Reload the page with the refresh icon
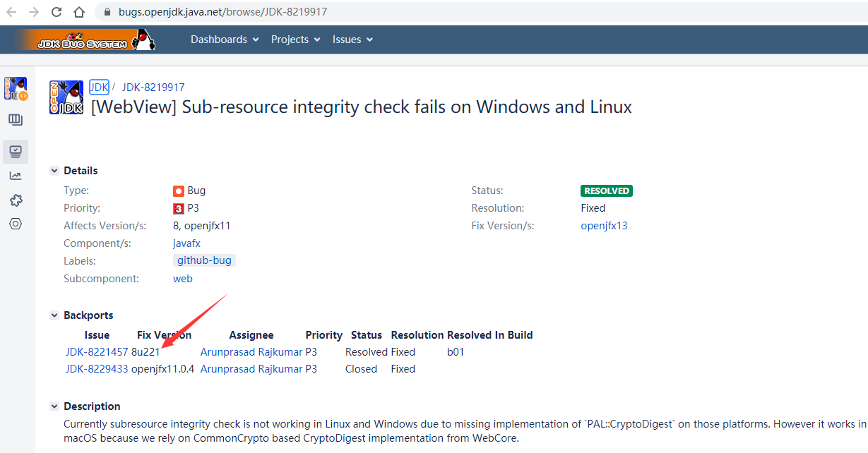Screen dimensions: 868x453 (x=56, y=11)
